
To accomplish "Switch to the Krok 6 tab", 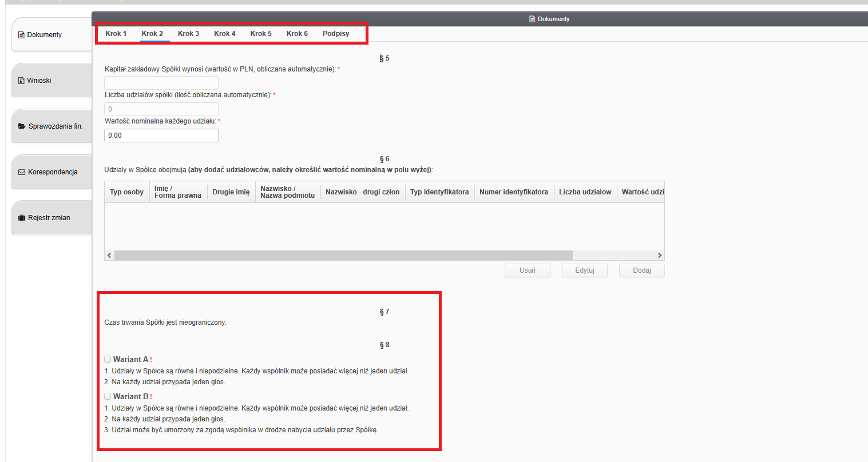I will [x=297, y=34].
